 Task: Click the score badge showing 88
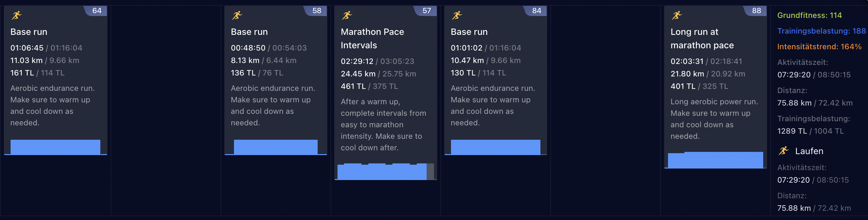755,11
